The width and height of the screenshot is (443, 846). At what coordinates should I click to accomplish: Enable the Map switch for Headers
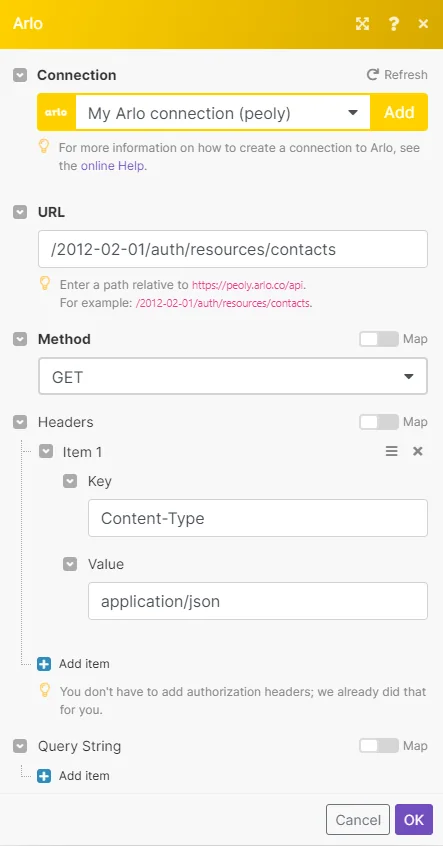pyautogui.click(x=379, y=422)
